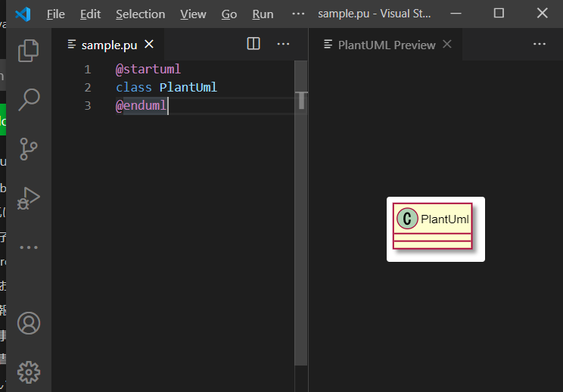Viewport: 563px width, 392px height.
Task: Open Source Control view
Action: click(x=28, y=149)
